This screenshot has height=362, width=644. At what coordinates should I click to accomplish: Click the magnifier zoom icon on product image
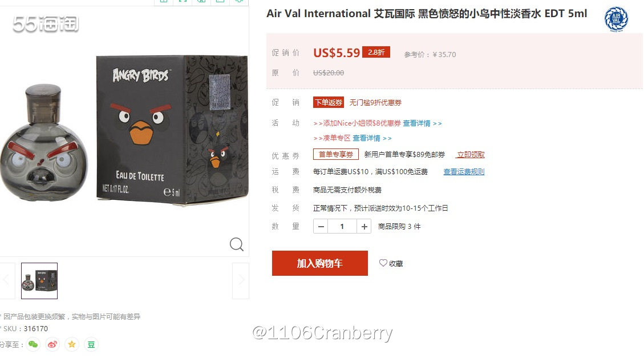(237, 244)
